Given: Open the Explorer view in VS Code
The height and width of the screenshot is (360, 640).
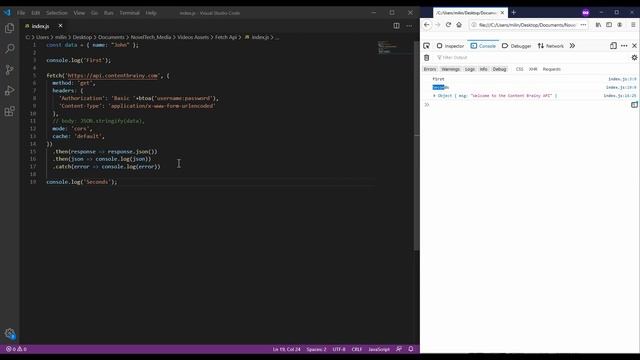Looking at the screenshot, I should [x=9, y=28].
